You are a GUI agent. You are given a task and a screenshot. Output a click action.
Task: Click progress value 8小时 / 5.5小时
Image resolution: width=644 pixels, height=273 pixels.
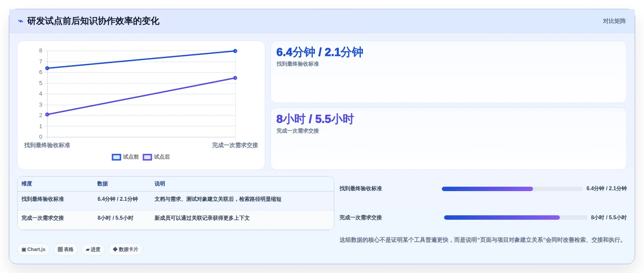pyautogui.click(x=609, y=218)
